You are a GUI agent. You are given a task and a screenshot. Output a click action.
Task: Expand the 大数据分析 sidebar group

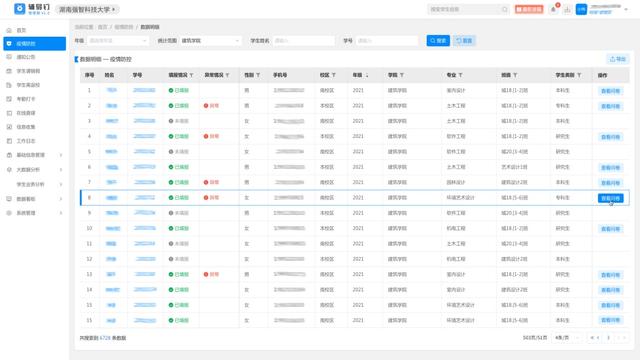click(x=35, y=169)
